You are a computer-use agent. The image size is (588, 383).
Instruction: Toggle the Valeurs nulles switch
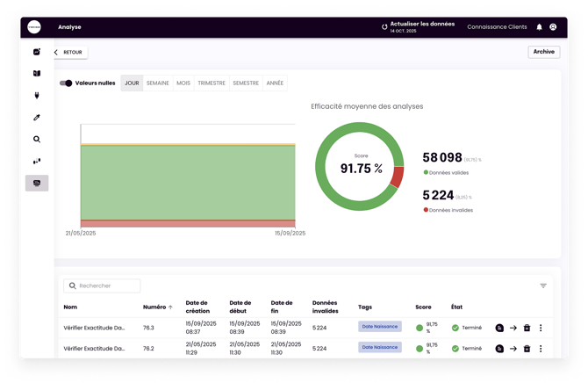66,83
